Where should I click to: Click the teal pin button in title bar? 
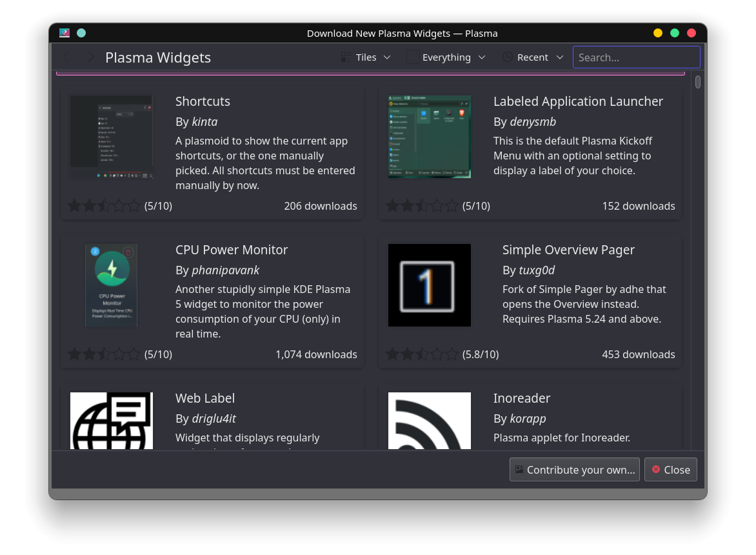coord(81,33)
